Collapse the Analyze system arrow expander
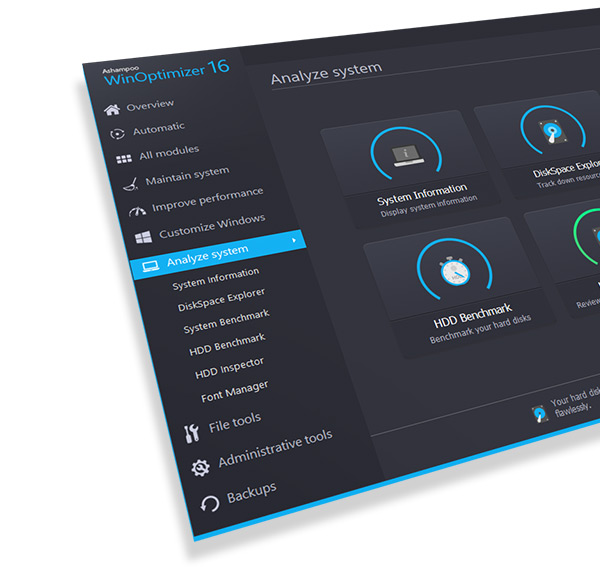Image resolution: width=600 pixels, height=579 pixels. point(293,241)
